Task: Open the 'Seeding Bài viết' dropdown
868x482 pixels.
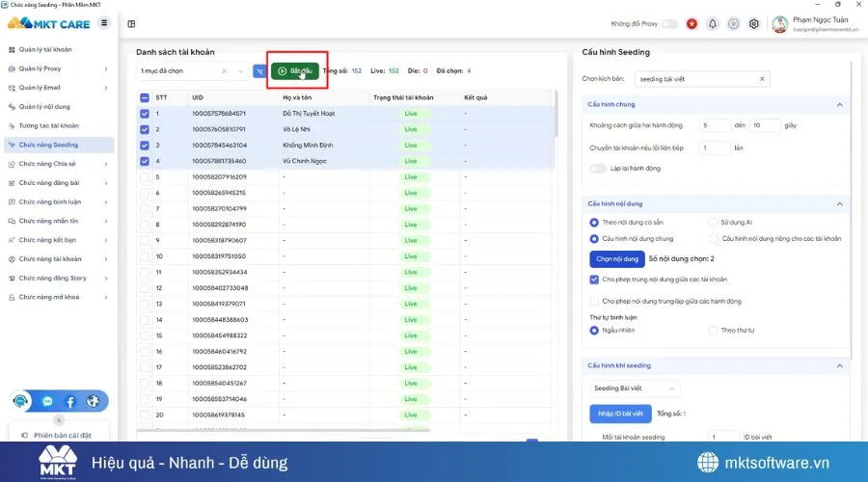Action: point(634,388)
